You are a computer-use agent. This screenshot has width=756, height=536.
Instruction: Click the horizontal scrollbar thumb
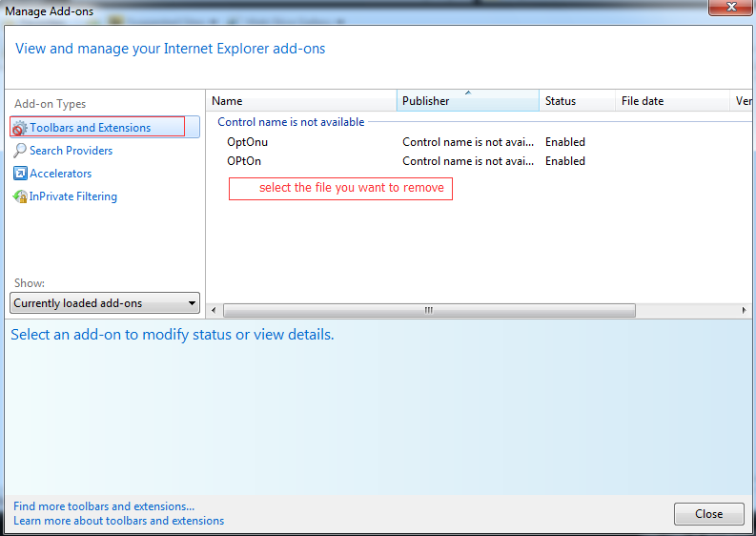pos(429,310)
